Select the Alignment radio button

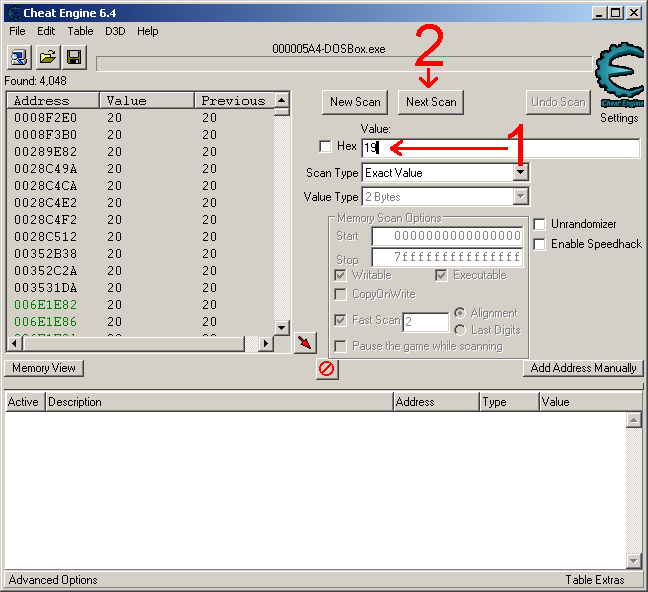(460, 313)
